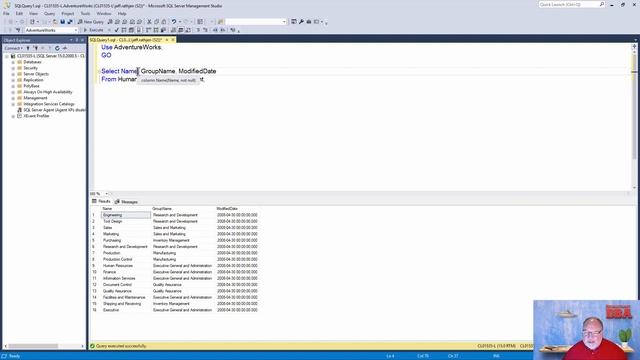Open the editor zoom percentage dropdown

(x=107, y=194)
